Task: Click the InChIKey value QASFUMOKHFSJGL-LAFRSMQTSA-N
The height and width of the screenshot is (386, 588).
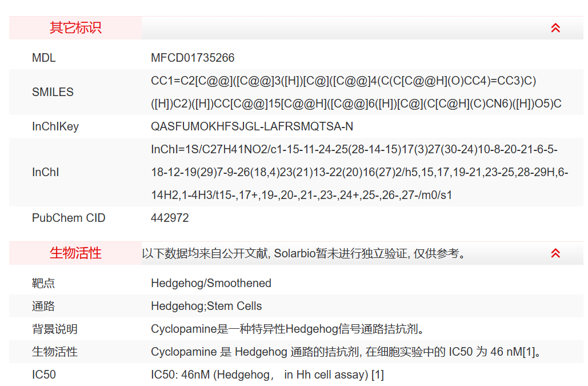Action: tap(252, 126)
